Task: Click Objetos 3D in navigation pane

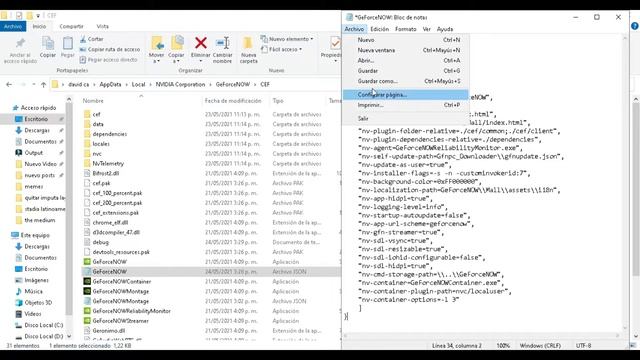Action: [x=38, y=302]
